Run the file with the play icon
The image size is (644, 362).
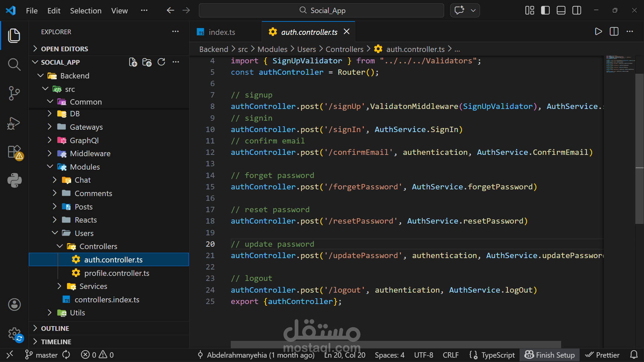(x=598, y=32)
